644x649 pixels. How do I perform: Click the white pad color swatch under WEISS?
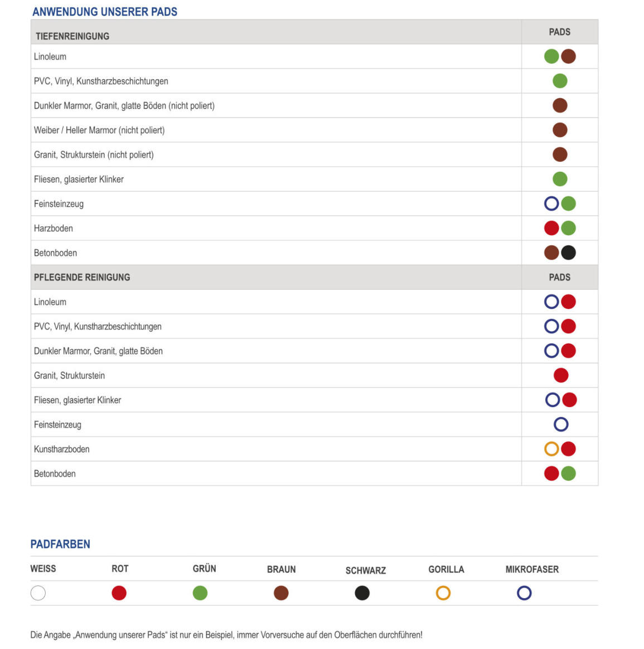[38, 593]
